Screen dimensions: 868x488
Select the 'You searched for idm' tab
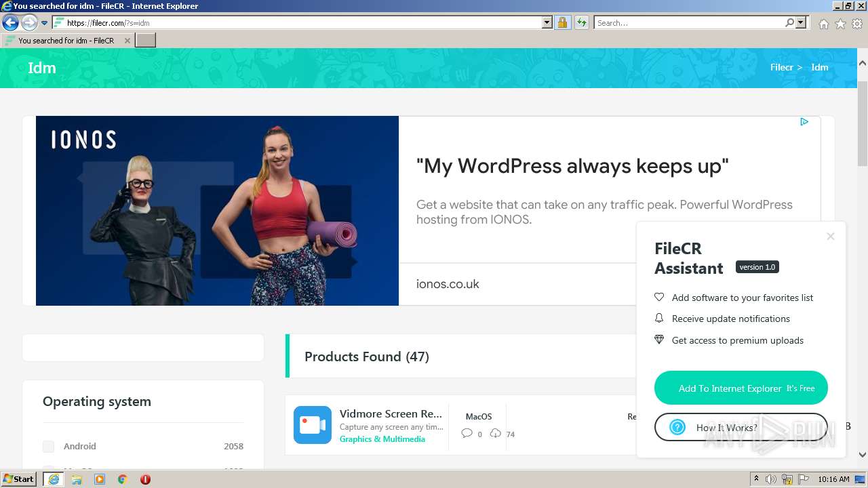click(x=66, y=41)
